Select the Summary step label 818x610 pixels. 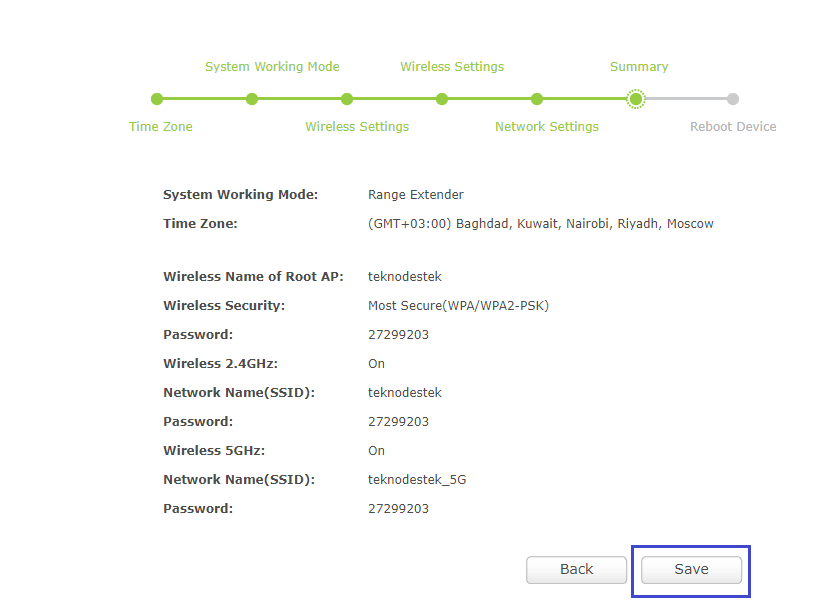click(639, 67)
